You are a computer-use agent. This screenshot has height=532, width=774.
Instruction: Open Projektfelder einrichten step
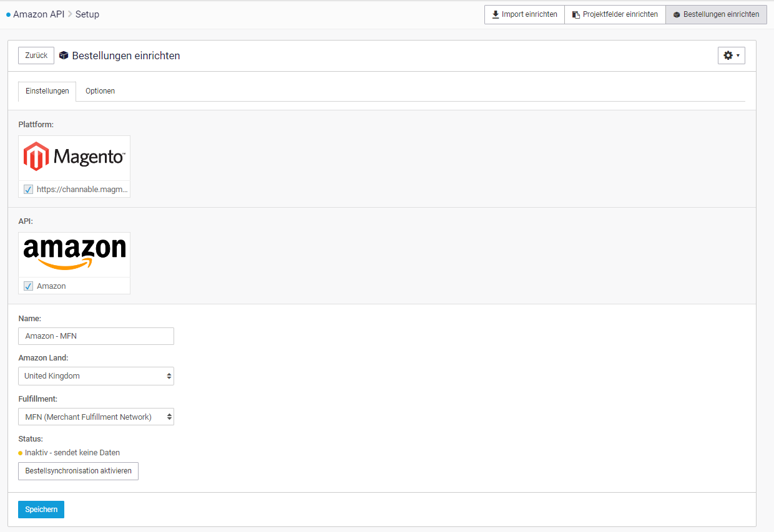(x=615, y=14)
